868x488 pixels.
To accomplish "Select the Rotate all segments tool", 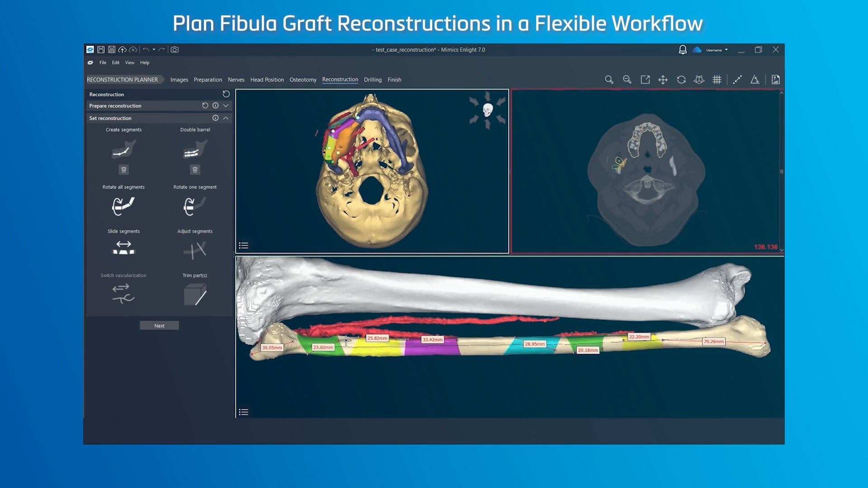I will (x=123, y=206).
